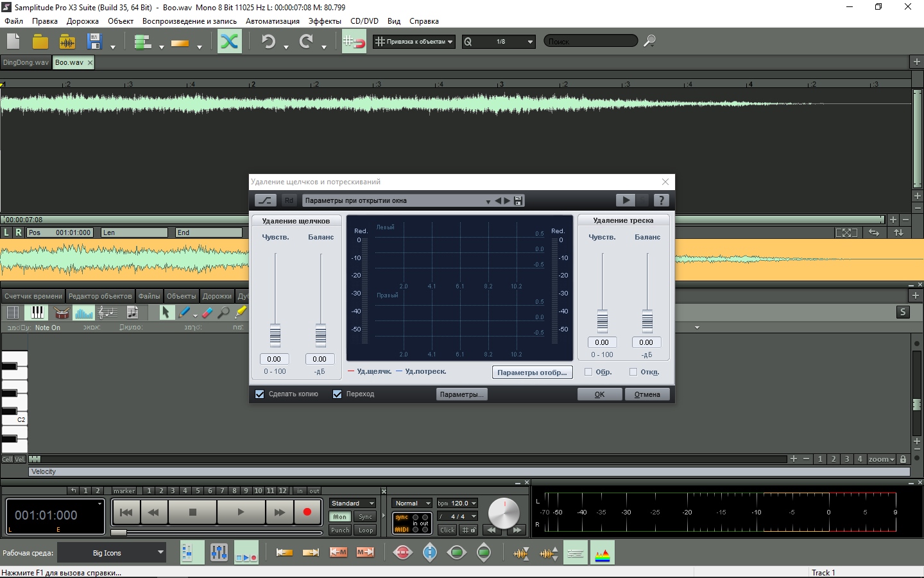This screenshot has width=924, height=578.
Task: Start playback in the transport panel
Action: coord(241,512)
